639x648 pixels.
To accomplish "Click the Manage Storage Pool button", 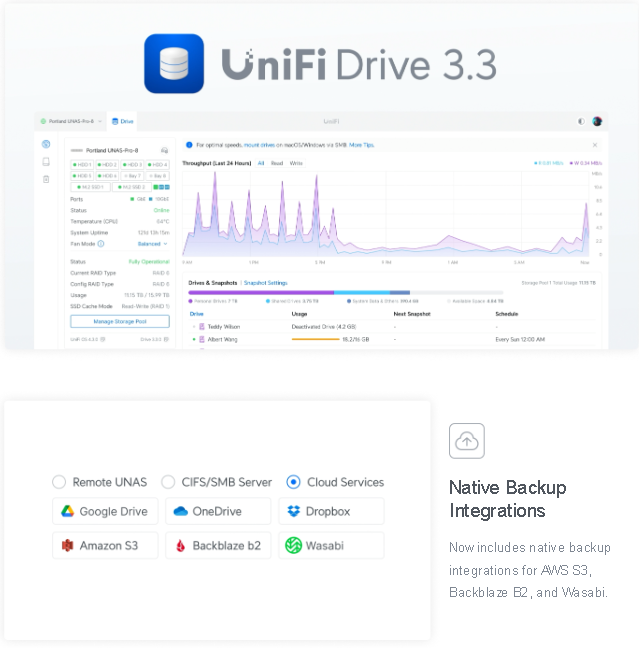I will point(120,322).
